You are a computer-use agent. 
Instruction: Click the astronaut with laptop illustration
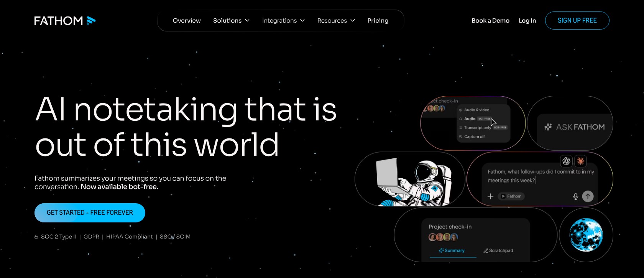(x=414, y=182)
